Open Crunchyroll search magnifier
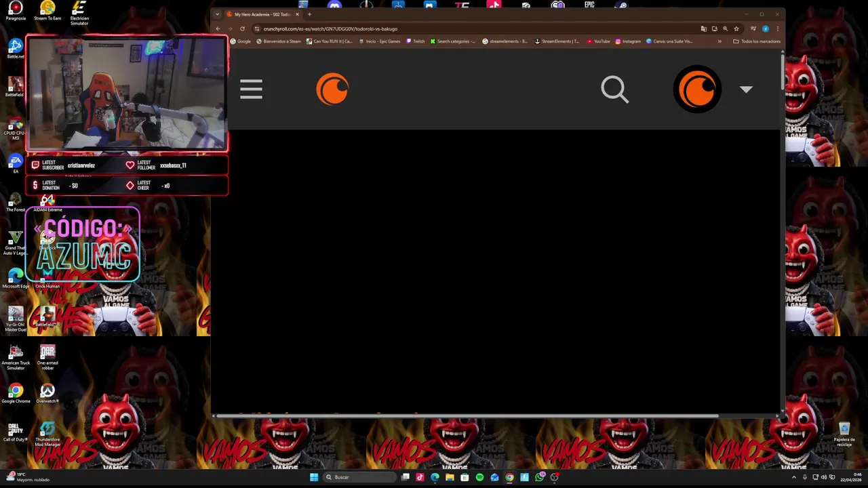This screenshot has width=868, height=488. [615, 89]
